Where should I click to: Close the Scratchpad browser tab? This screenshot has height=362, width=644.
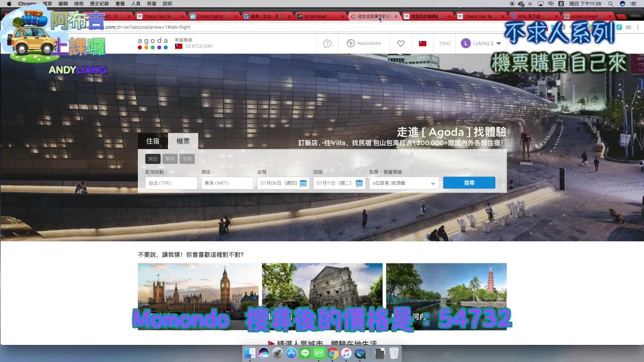click(x=343, y=17)
